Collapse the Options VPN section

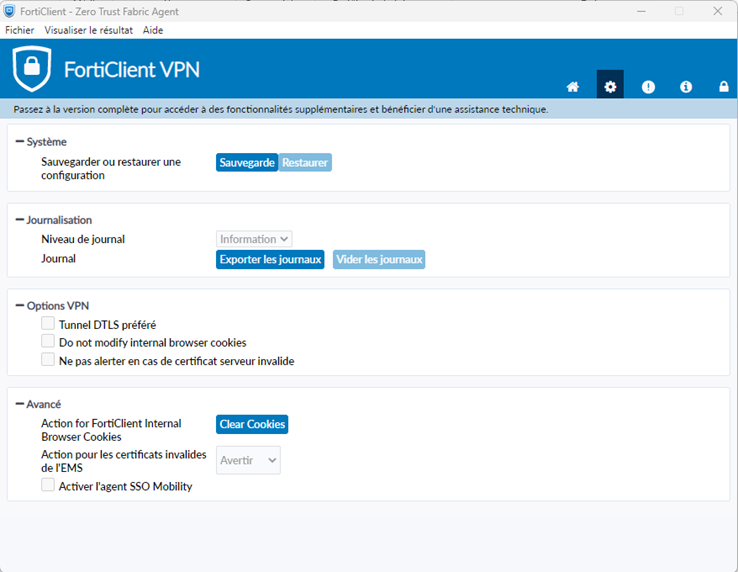19,306
